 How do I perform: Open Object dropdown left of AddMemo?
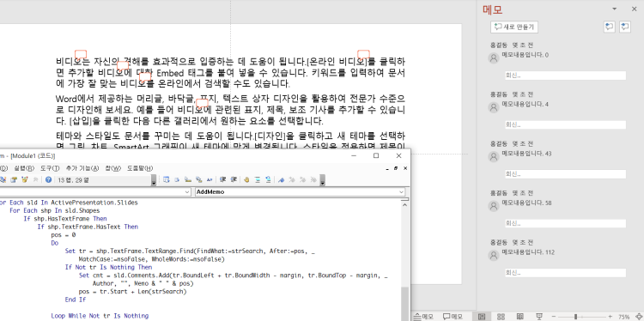click(x=187, y=191)
